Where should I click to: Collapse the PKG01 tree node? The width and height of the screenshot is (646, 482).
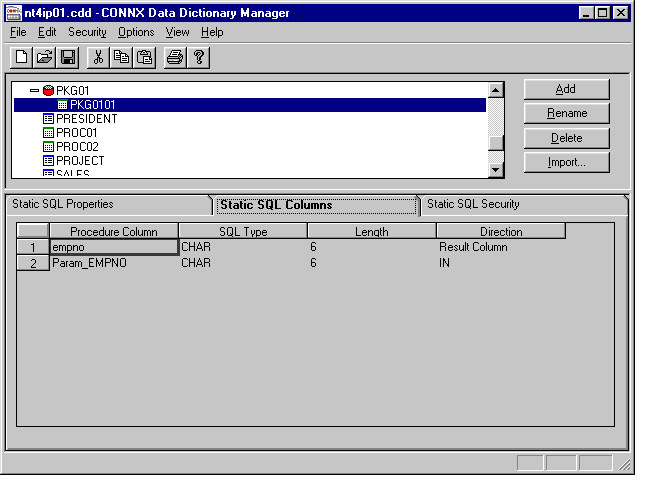(34, 90)
